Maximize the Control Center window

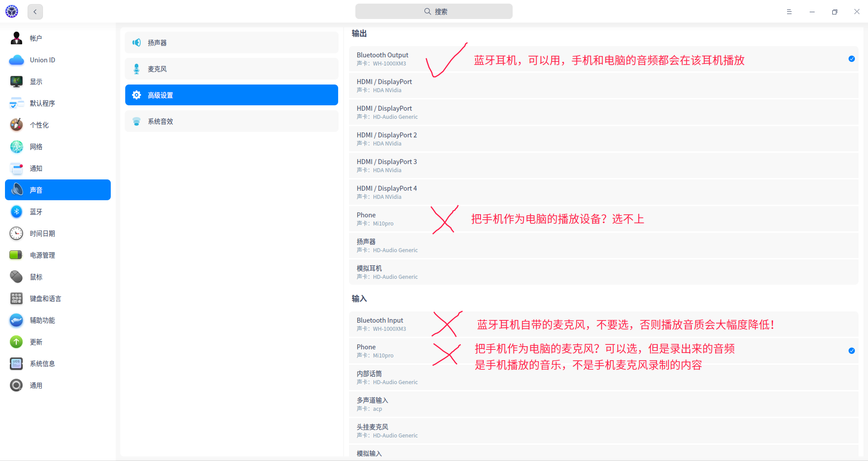(835, 12)
